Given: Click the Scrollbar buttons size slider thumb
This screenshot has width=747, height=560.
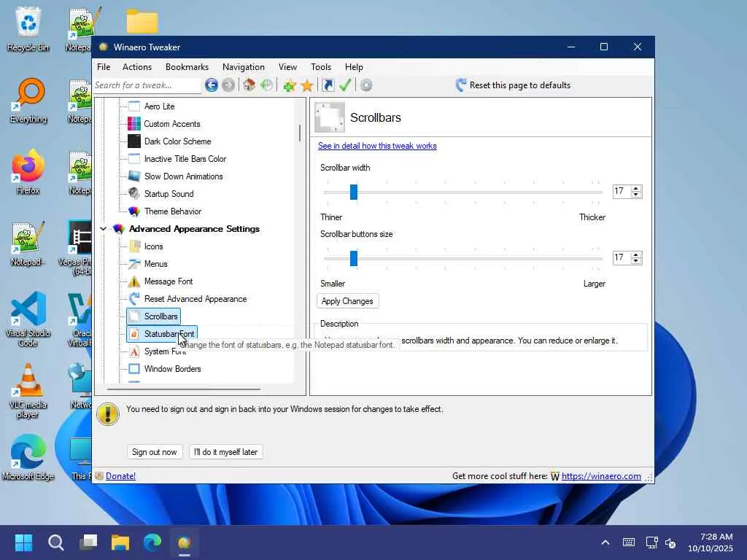Looking at the screenshot, I should [x=354, y=259].
